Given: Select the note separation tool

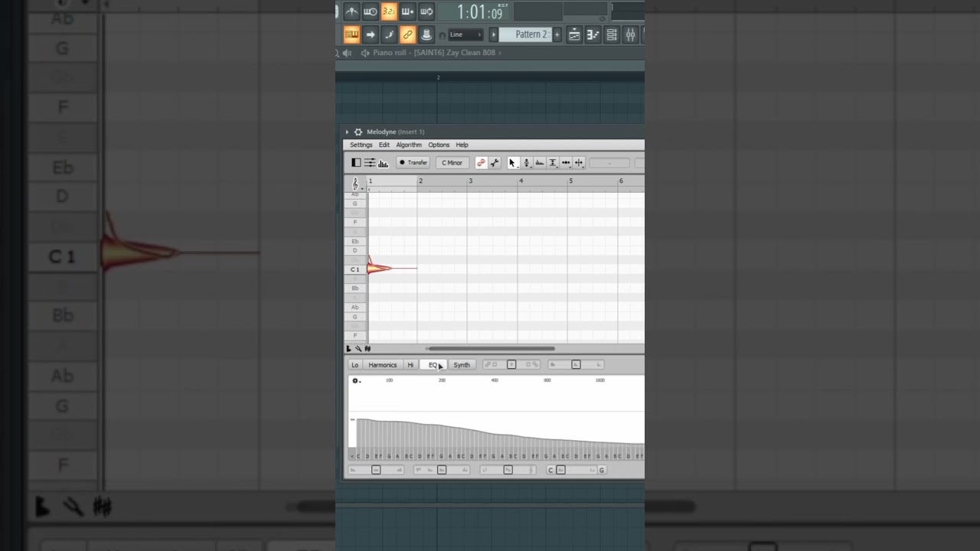Looking at the screenshot, I should click(579, 162).
